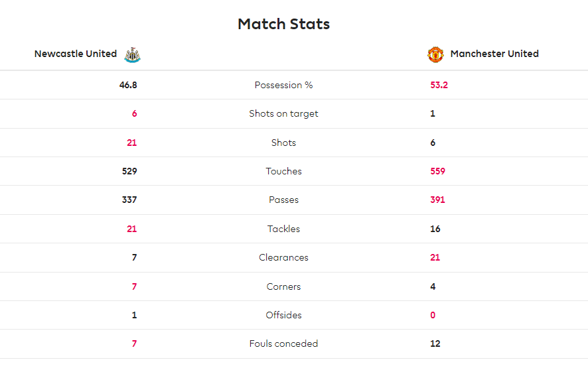The width and height of the screenshot is (588, 376).
Task: Select the Possession % stat label
Action: coord(283,85)
